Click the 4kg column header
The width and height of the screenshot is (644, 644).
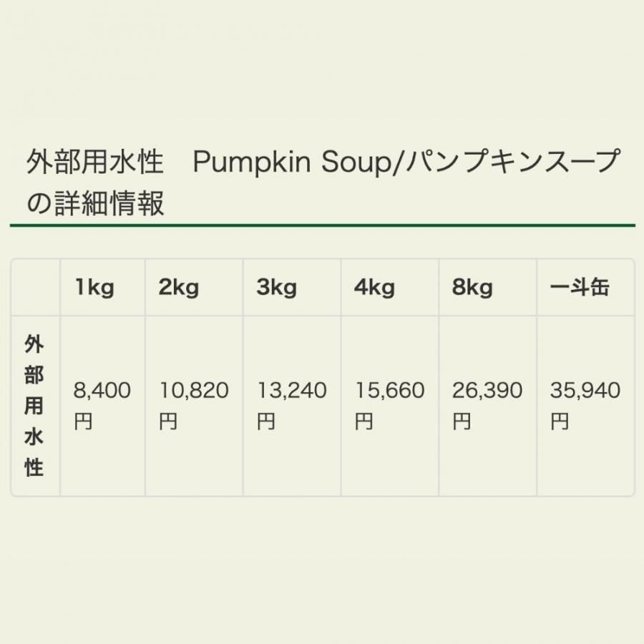(x=389, y=287)
